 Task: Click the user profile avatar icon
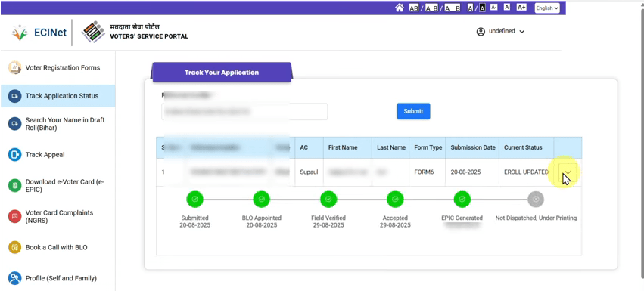tap(481, 32)
